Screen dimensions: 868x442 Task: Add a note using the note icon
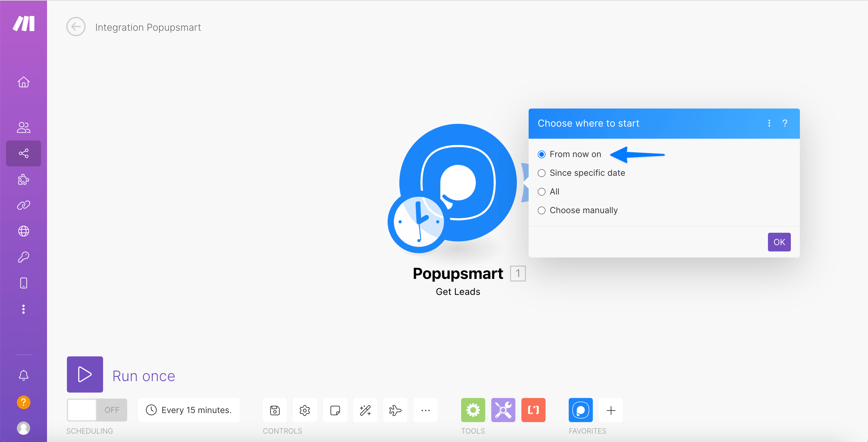[x=335, y=410]
